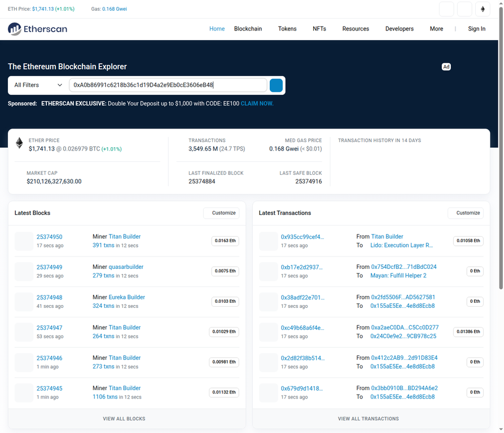504x433 pixels.
Task: Open block 25374947
Action: point(50,328)
